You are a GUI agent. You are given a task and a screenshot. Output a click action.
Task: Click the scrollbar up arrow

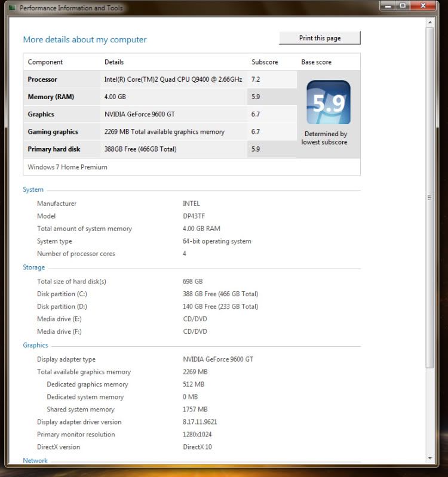click(429, 22)
